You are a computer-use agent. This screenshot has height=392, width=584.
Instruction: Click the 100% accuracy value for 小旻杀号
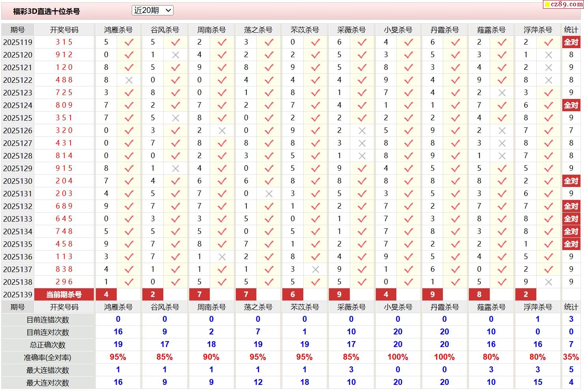coord(397,357)
